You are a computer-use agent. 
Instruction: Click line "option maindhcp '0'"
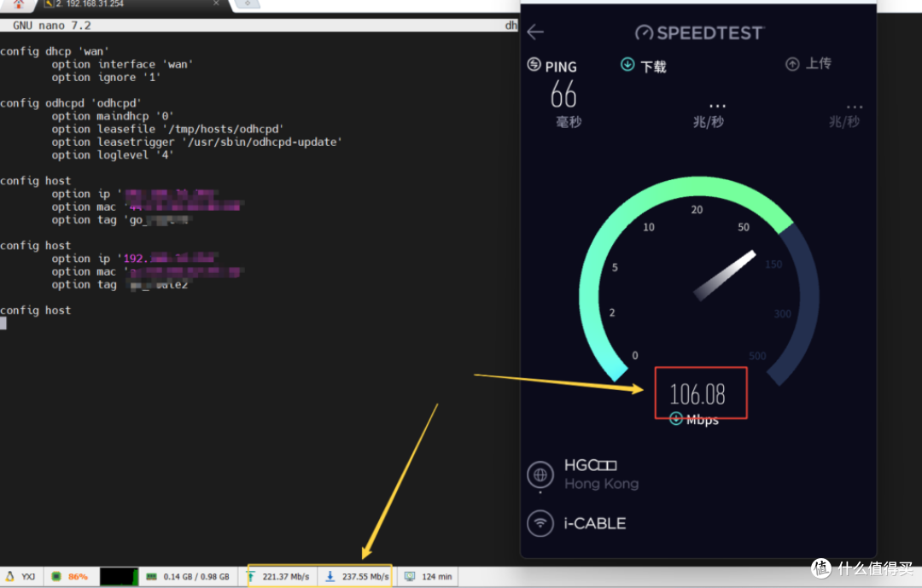[x=113, y=116]
